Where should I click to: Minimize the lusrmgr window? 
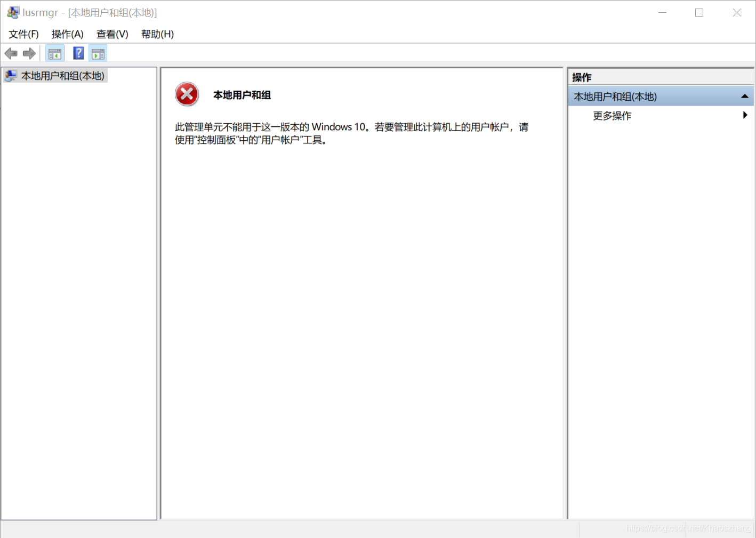(662, 12)
